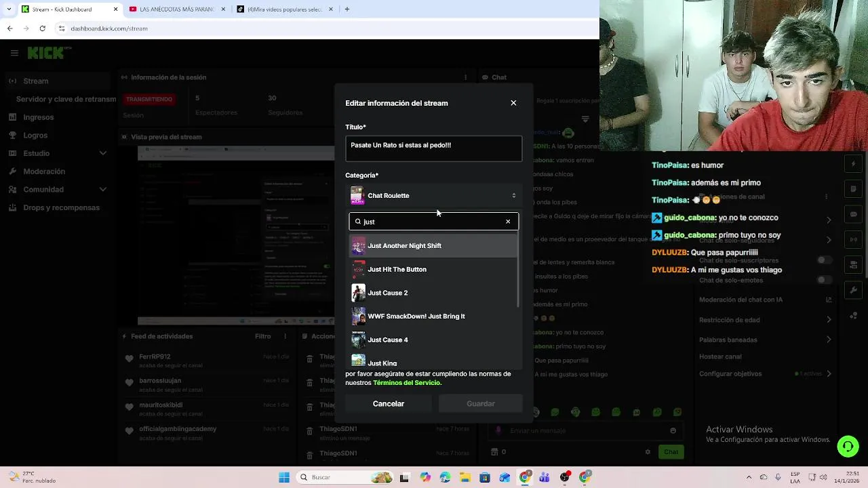
Task: Switch to the YouTube LAS ANÉCDOTAS browser tab
Action: point(178,9)
